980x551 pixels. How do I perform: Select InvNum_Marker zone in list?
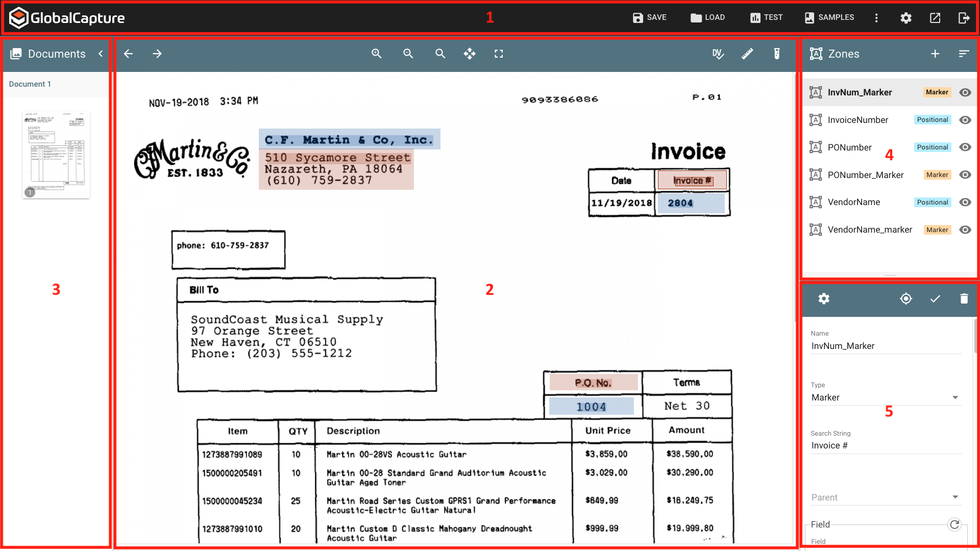[x=889, y=92]
